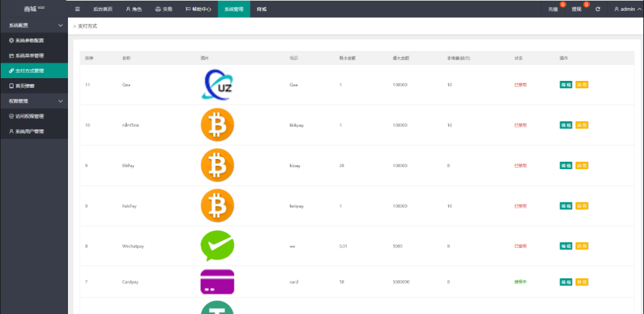The height and width of the screenshot is (314, 644).
Task: Click 编辑 button in the BitPay row
Action: tap(566, 165)
